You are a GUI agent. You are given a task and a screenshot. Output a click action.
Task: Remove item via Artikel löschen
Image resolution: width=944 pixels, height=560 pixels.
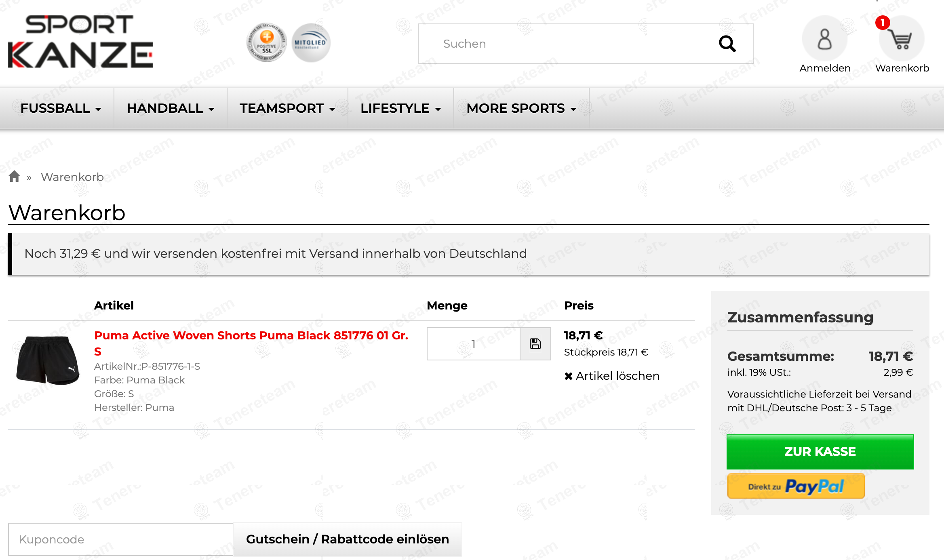[x=612, y=376]
